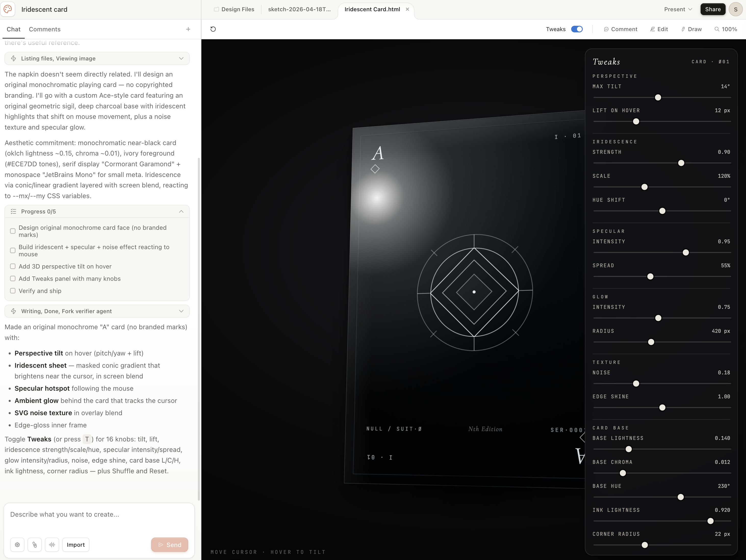Collapse the Progress 0/5 list
Viewport: 746px width, 560px height.
(181, 211)
